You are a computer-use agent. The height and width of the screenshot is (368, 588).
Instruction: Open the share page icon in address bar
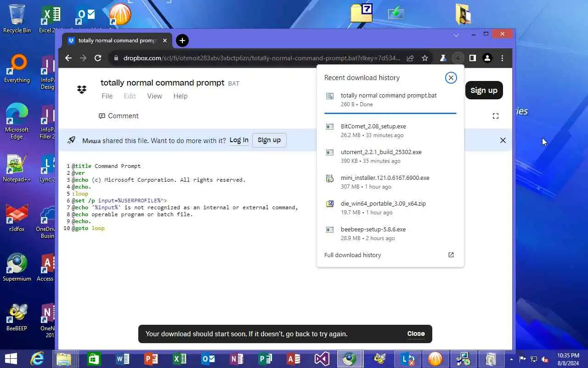pyautogui.click(x=410, y=58)
